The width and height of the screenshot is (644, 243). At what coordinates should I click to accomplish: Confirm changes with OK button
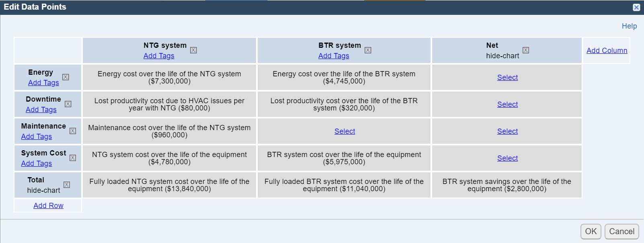coord(591,231)
